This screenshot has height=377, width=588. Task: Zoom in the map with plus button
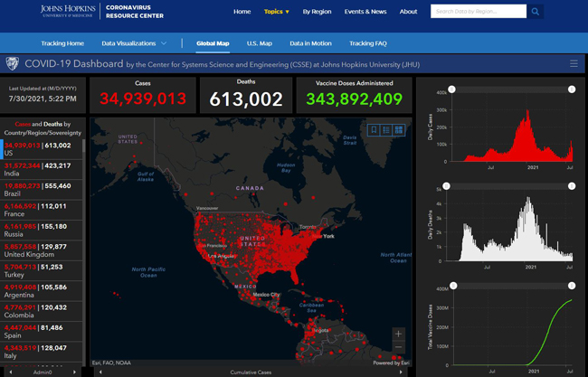[398, 334]
